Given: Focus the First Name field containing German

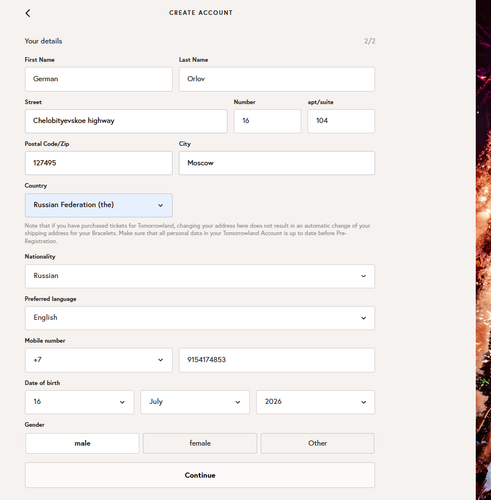Looking at the screenshot, I should point(99,79).
